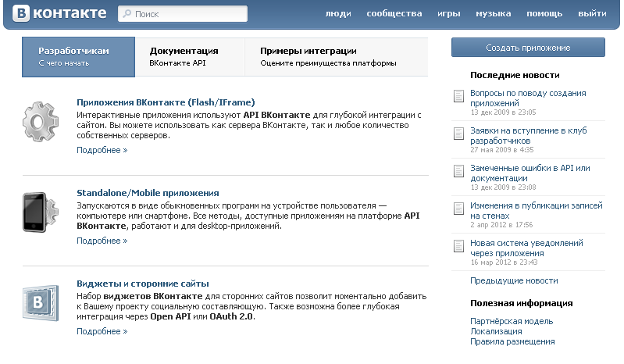624x364 pixels.
Task: Open news Изменения в публикации записей на стенах
Action: (537, 210)
